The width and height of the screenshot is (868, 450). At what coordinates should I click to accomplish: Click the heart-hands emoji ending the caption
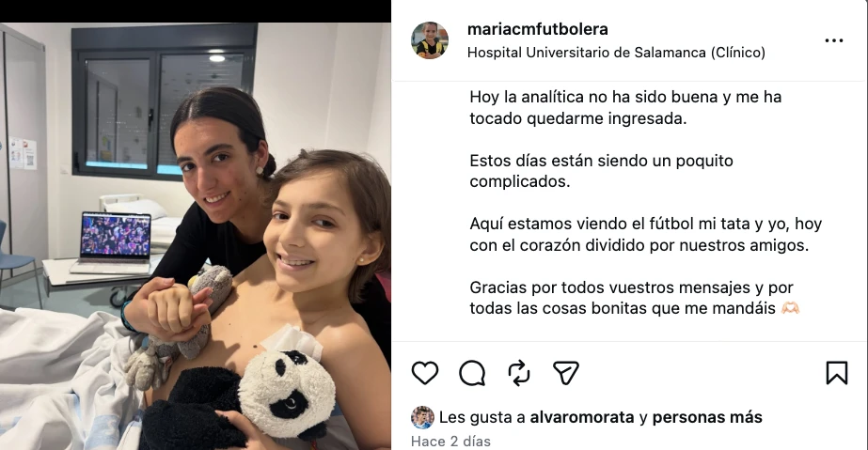790,308
